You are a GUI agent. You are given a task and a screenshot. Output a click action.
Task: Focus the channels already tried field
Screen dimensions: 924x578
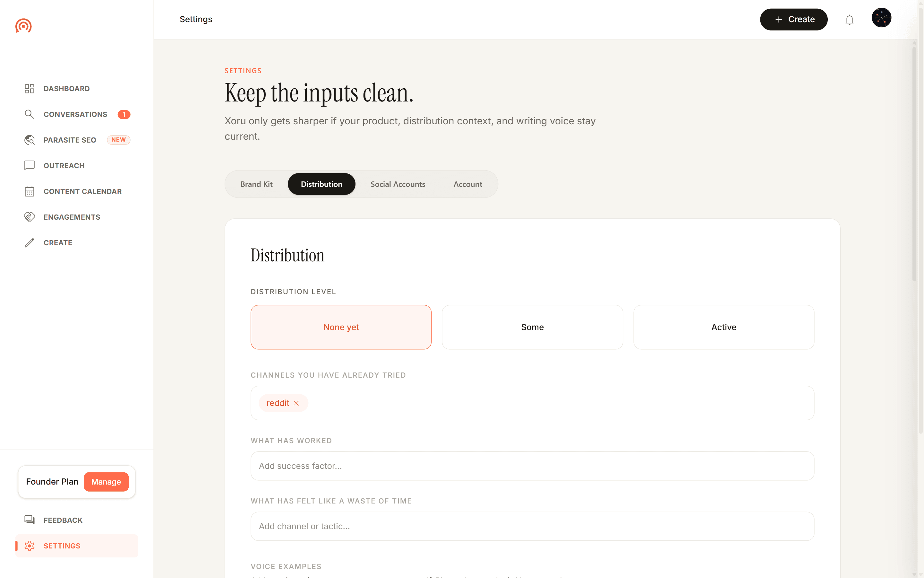[532, 403]
